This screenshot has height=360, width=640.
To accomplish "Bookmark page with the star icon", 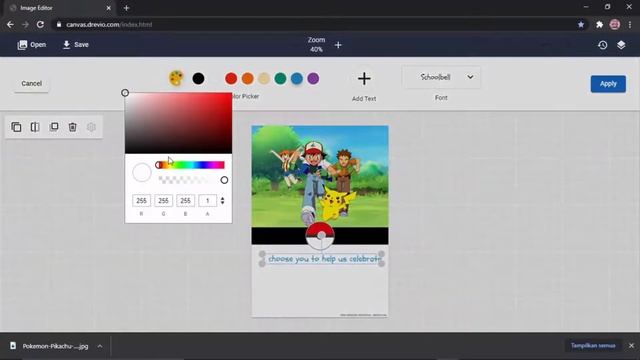I will coord(581,24).
